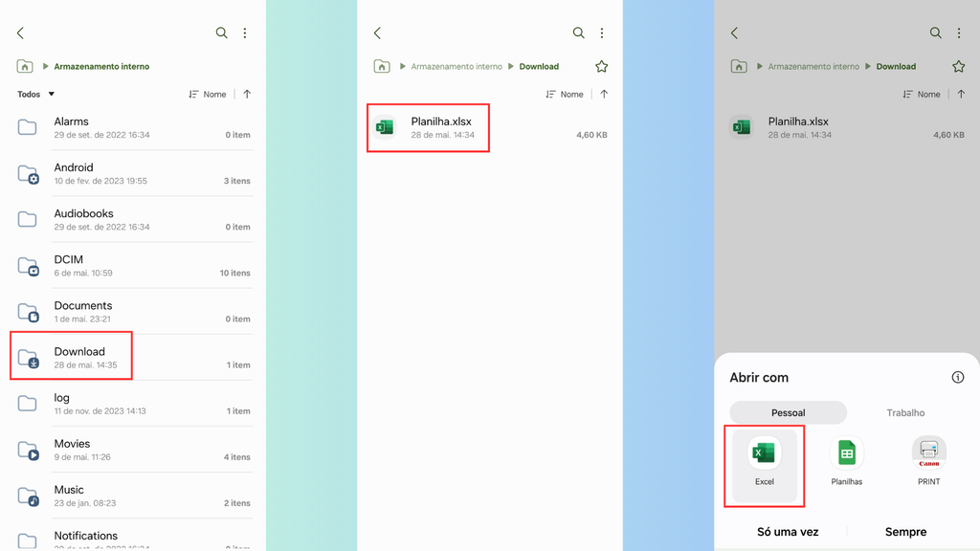Image resolution: width=980 pixels, height=551 pixels.
Task: Open search in the right panel
Action: click(x=936, y=33)
